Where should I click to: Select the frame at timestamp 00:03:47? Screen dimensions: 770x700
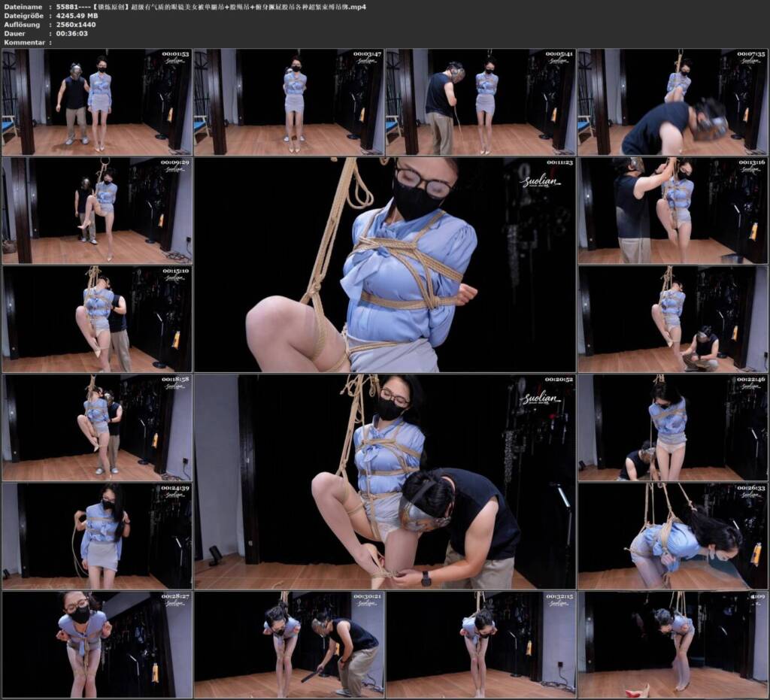coord(289,102)
